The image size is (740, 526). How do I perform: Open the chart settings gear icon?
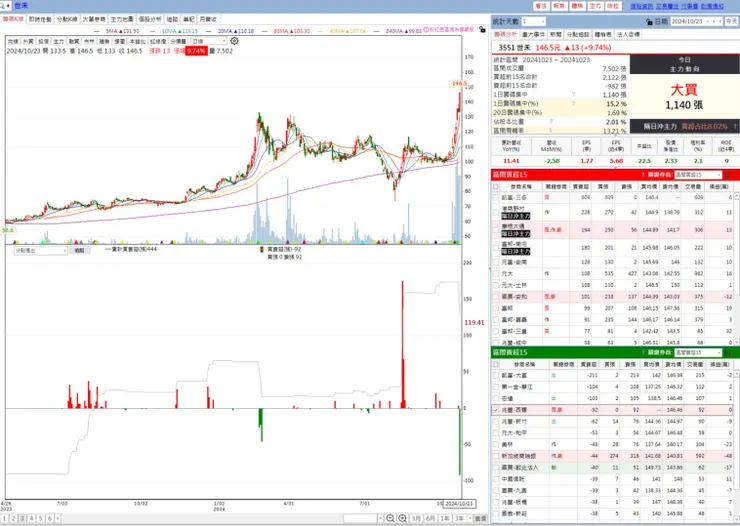pos(234,41)
